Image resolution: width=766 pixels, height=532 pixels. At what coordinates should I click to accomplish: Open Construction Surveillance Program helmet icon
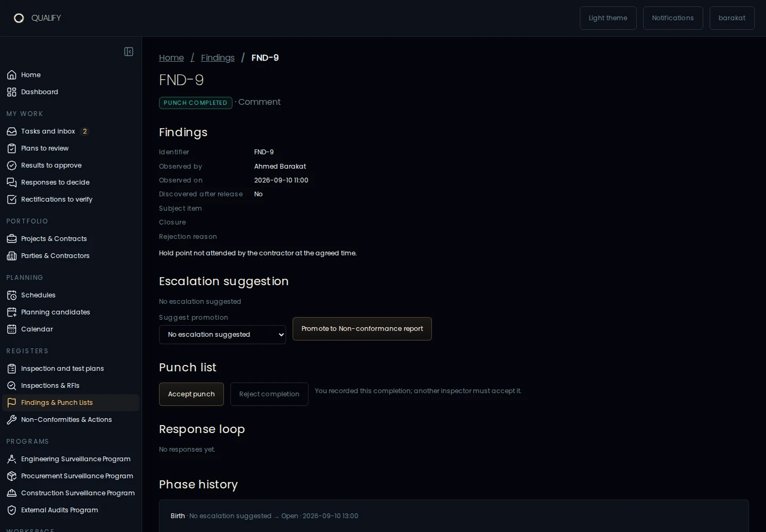pos(12,493)
